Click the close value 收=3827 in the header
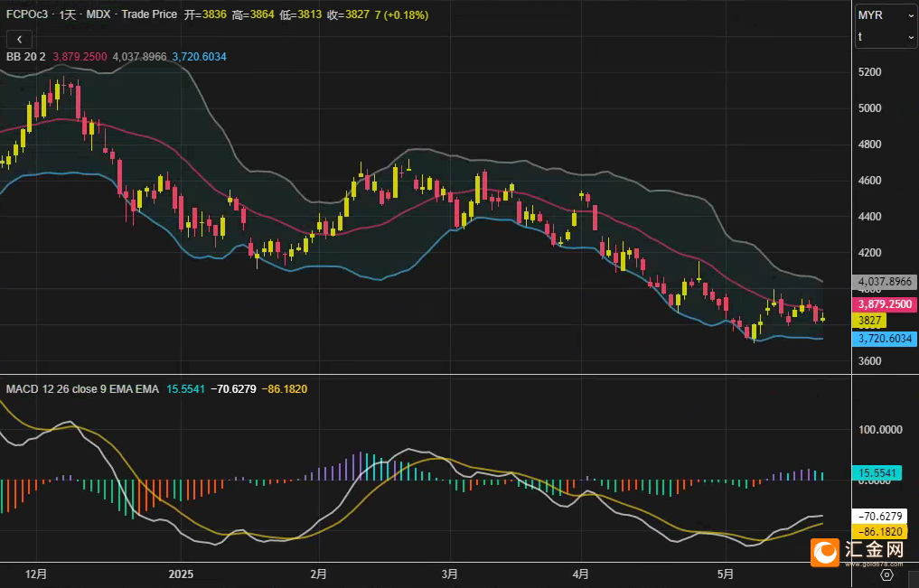Image resolution: width=919 pixels, height=588 pixels. click(x=348, y=14)
